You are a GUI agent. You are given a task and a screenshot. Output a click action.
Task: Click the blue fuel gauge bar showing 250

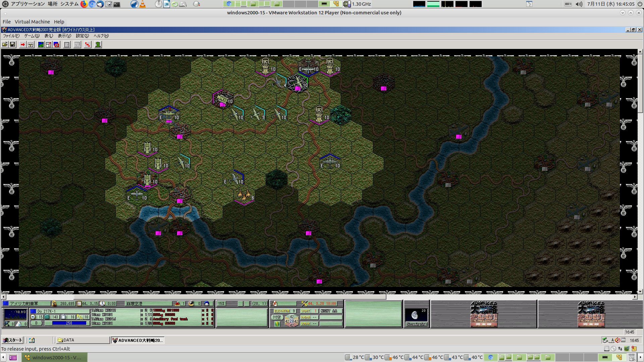(x=69, y=323)
